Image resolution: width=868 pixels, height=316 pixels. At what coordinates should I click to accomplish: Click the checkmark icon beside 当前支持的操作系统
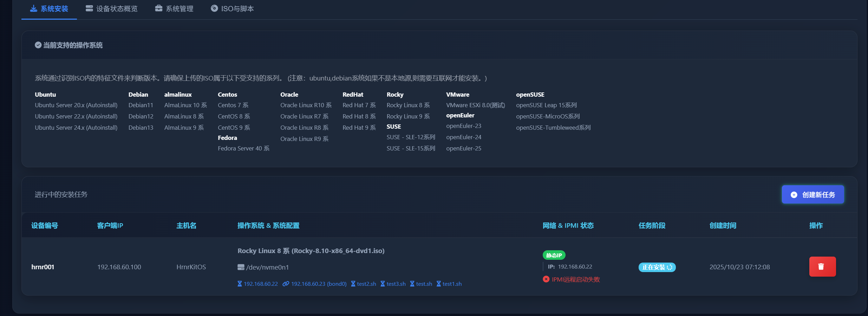click(x=38, y=45)
